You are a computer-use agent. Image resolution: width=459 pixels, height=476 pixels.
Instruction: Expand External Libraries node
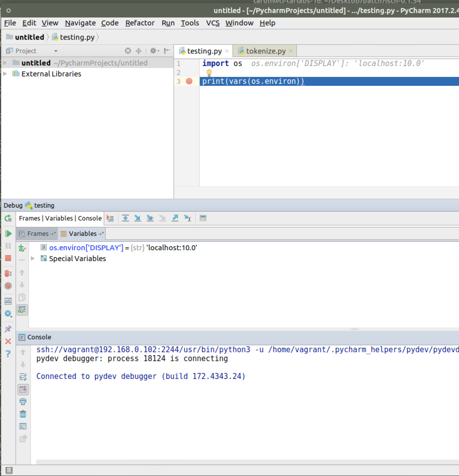5,74
